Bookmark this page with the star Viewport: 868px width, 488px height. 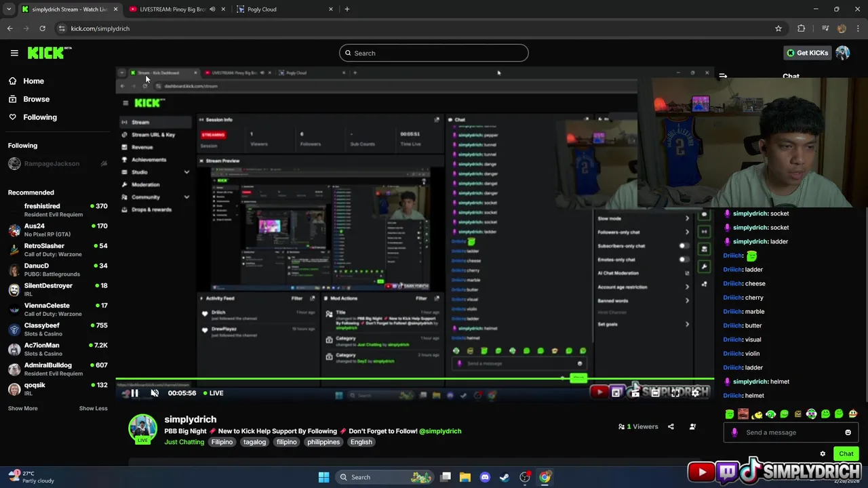point(778,28)
